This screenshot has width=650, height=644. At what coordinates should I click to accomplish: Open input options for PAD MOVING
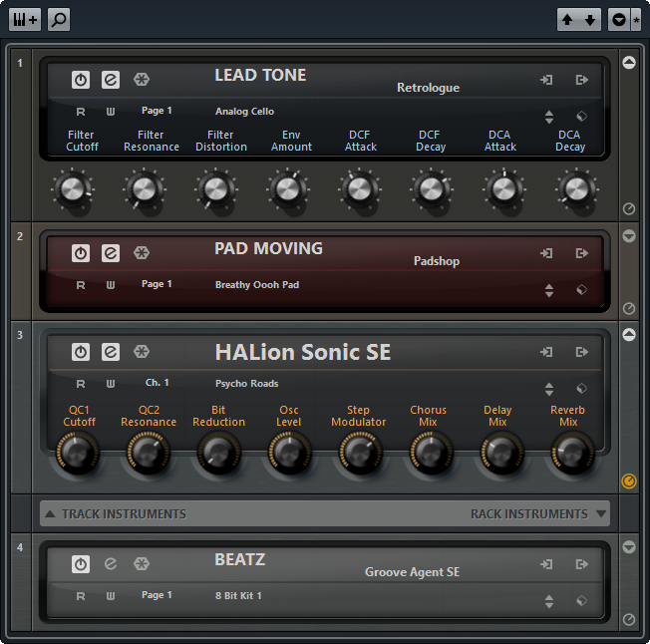546,253
